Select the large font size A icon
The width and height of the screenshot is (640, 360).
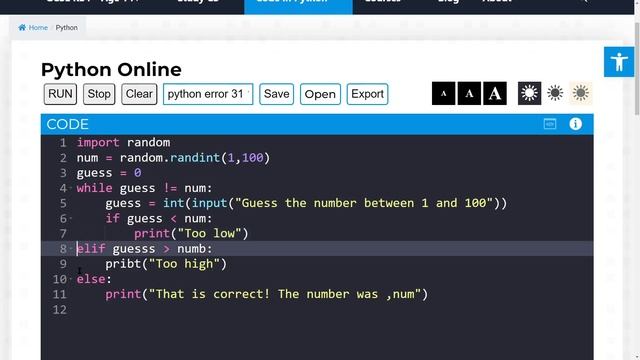click(495, 93)
